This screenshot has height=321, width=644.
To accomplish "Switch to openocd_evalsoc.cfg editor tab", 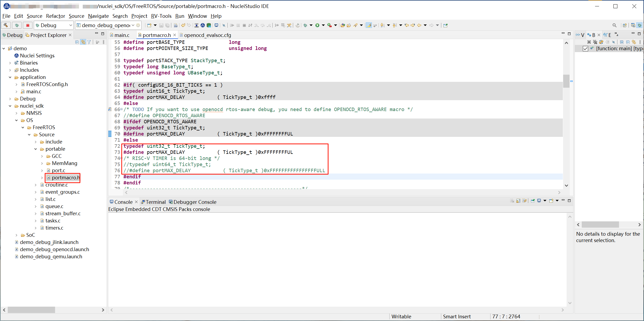I will 205,35.
